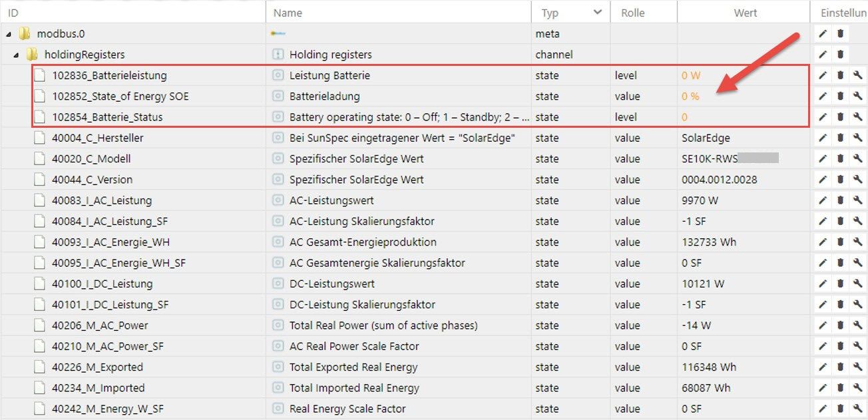
Task: Collapse the modbus.0 tree node
Action: pos(9,34)
